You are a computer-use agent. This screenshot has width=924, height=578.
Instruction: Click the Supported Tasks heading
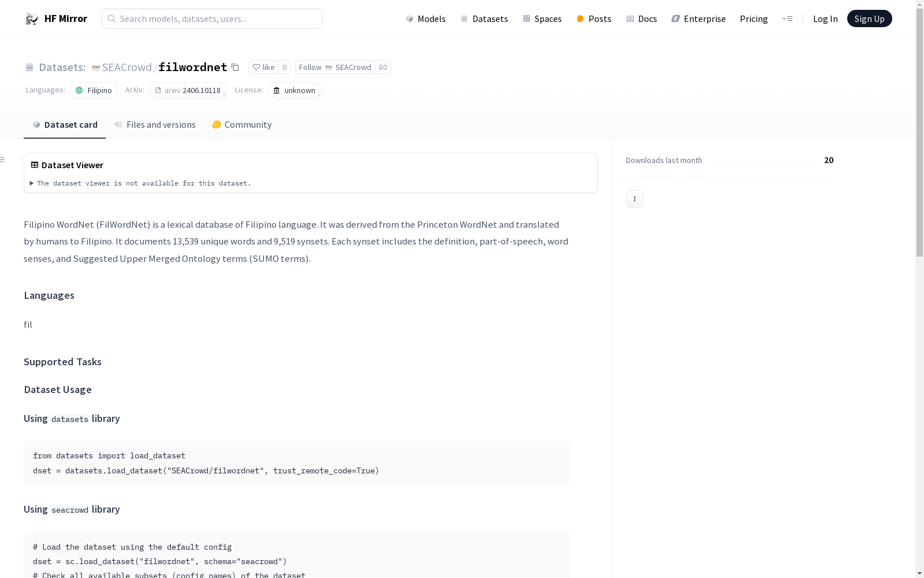(62, 362)
